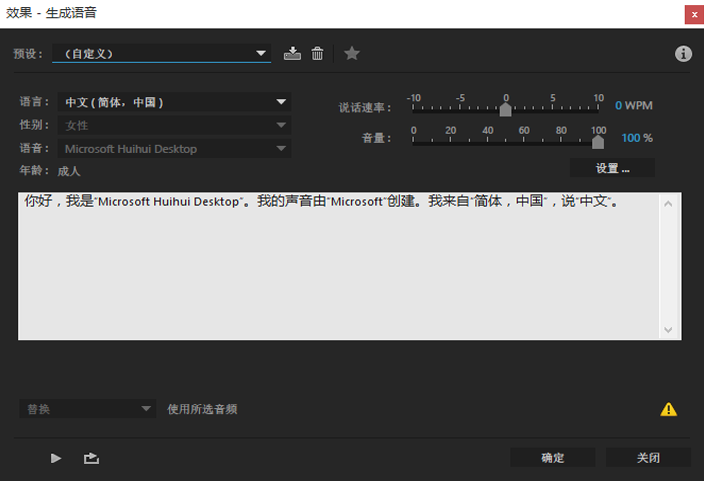Click inside the speech text area

pos(339,266)
